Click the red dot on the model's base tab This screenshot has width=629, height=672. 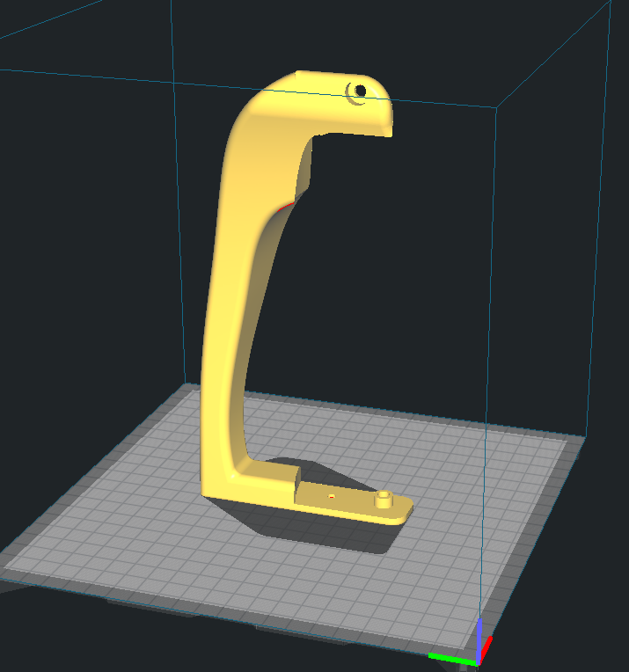332,496
